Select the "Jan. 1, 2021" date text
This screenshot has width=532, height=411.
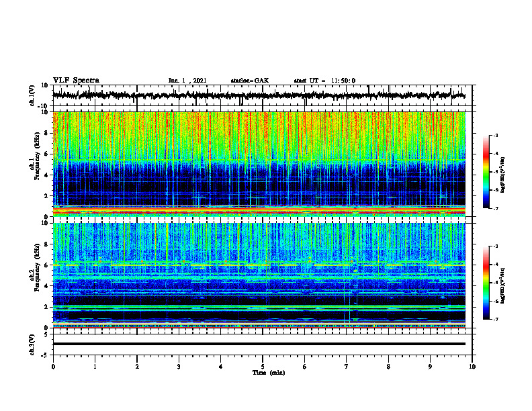(187, 81)
